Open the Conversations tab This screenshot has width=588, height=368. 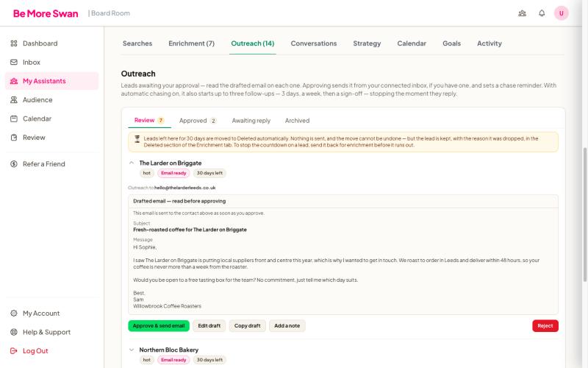(314, 43)
